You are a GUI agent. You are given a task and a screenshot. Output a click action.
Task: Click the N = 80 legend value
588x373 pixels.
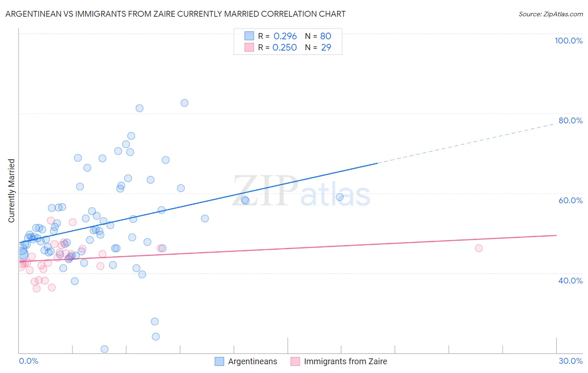pyautogui.click(x=318, y=36)
